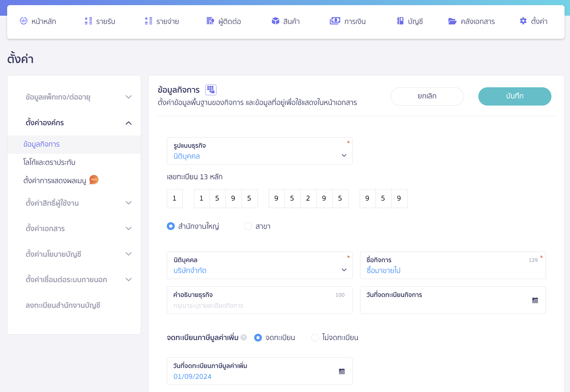The image size is (570, 392).
Task: Choose ไม่จดทะเบียน VAT radio option
Action: point(315,338)
